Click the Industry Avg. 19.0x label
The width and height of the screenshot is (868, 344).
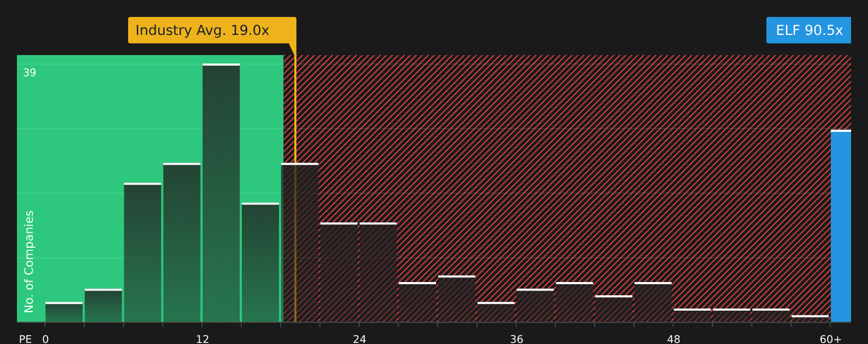[x=212, y=30]
